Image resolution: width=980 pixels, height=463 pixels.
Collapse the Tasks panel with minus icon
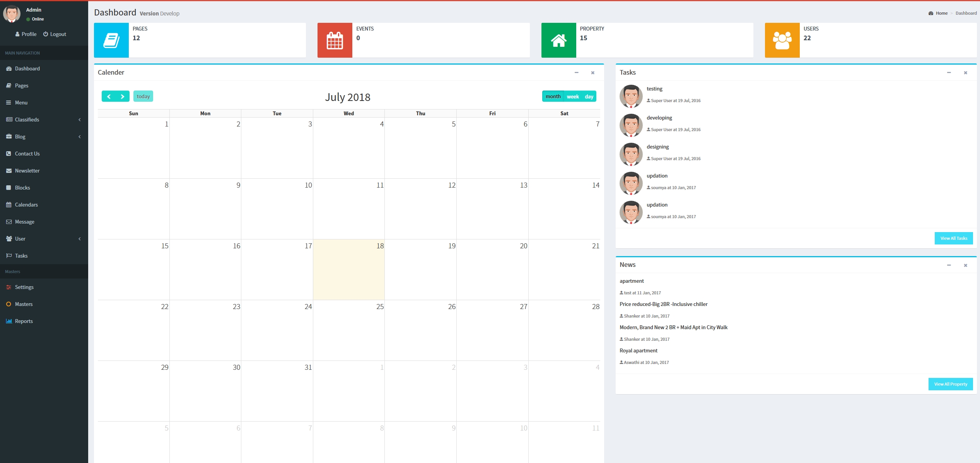949,73
